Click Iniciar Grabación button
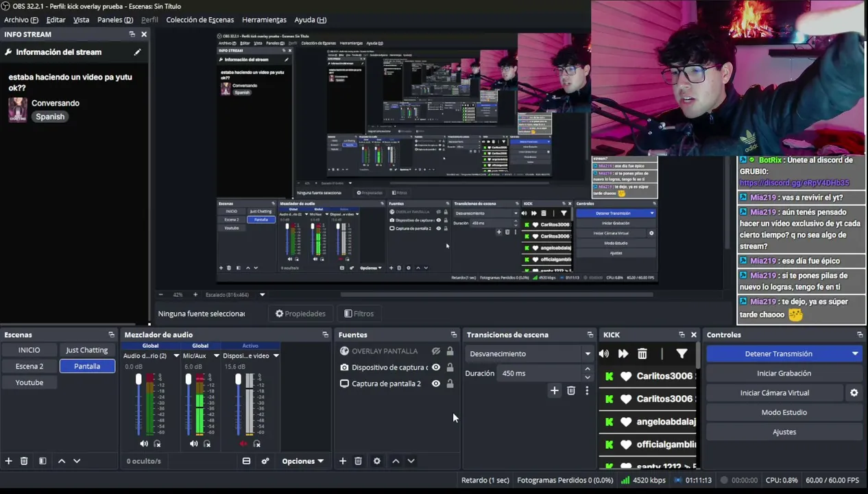868x494 pixels. click(x=784, y=373)
